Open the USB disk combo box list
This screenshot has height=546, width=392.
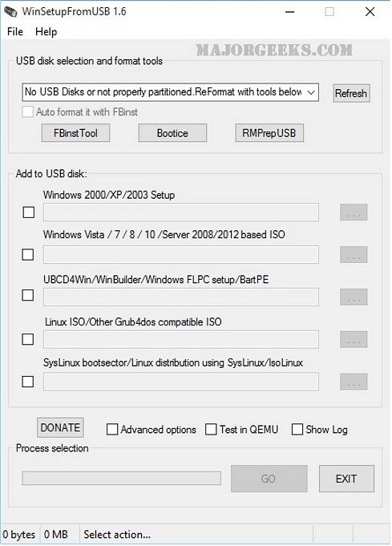pos(170,92)
